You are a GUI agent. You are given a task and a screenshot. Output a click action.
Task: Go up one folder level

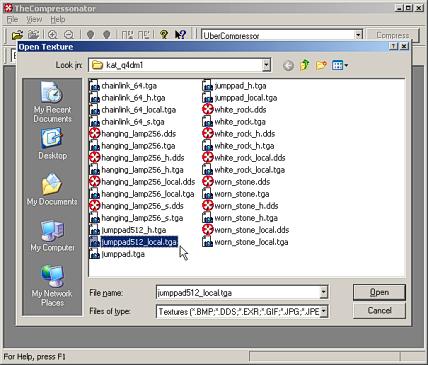point(305,65)
